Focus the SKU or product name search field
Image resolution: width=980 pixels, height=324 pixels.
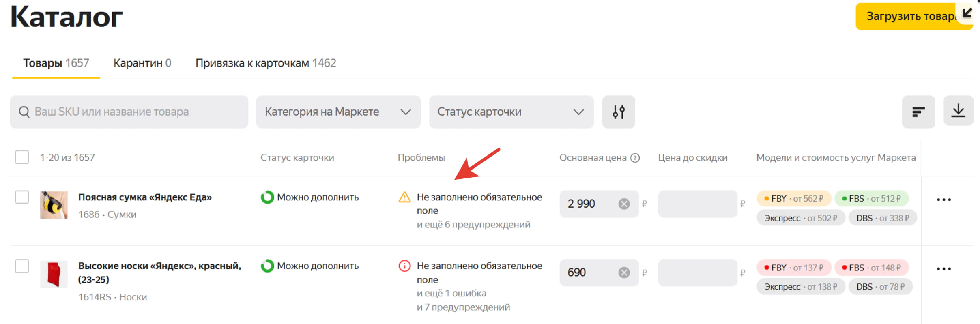(129, 112)
